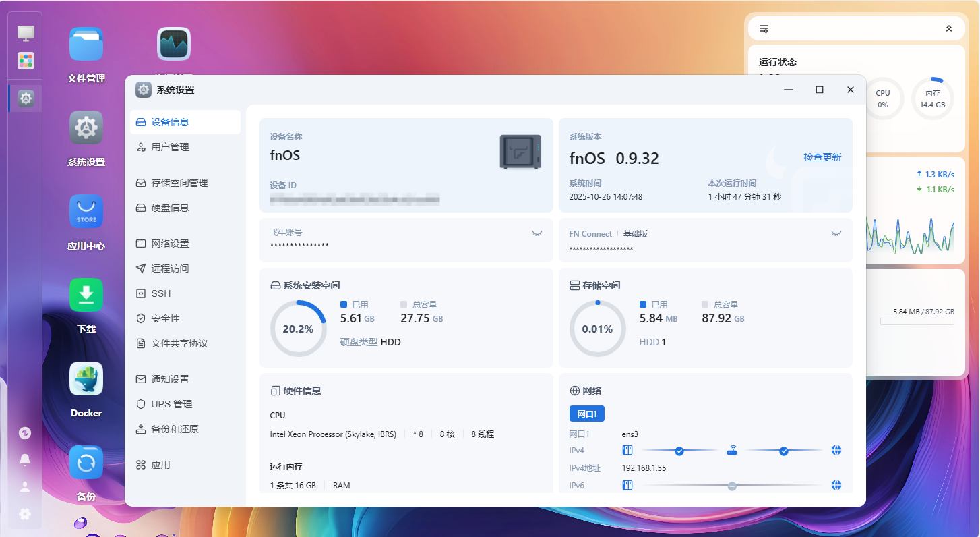Open 存储空间管理 settings section

click(179, 183)
